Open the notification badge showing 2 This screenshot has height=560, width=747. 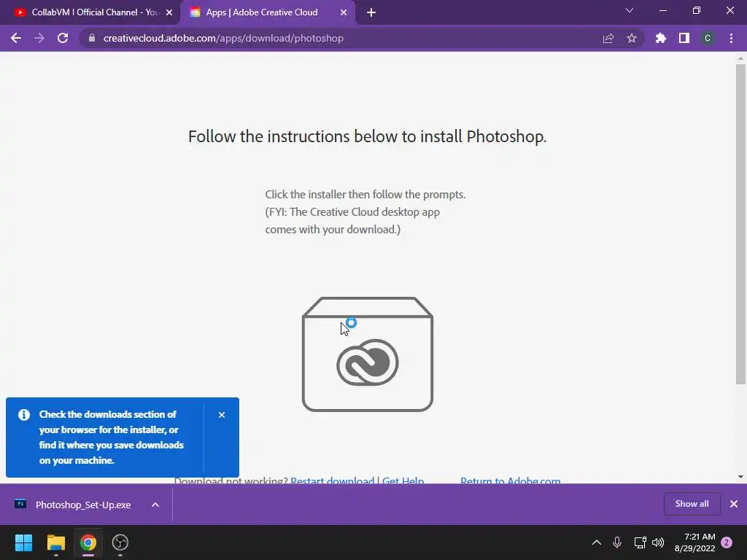pos(727,542)
